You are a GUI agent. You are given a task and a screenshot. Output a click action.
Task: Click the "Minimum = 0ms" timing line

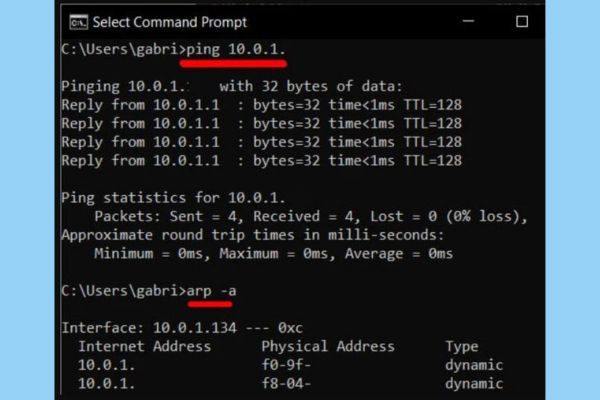tap(273, 254)
